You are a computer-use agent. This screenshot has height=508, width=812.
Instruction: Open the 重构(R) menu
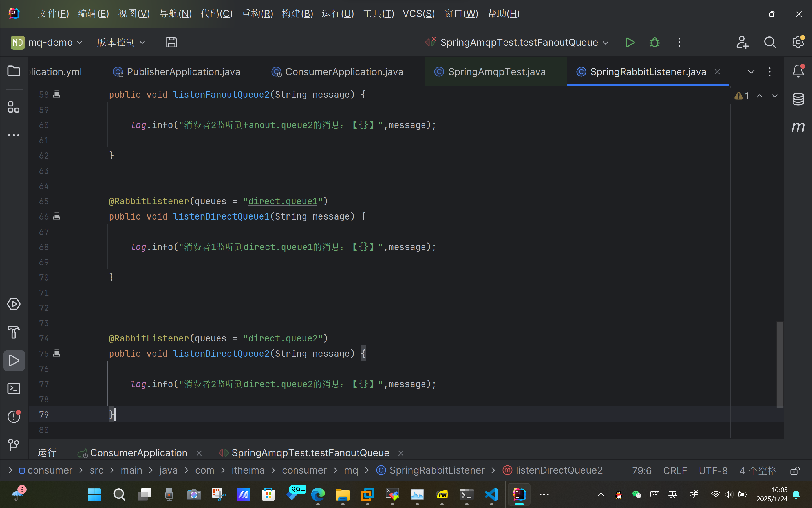[x=257, y=14]
